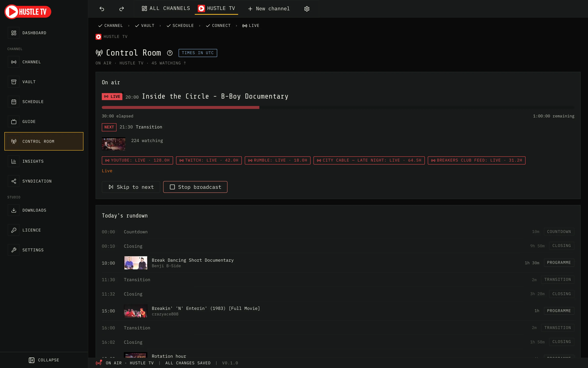Open the on-air programme thumbnail preview
This screenshot has width=588, height=368.
coord(114,144)
